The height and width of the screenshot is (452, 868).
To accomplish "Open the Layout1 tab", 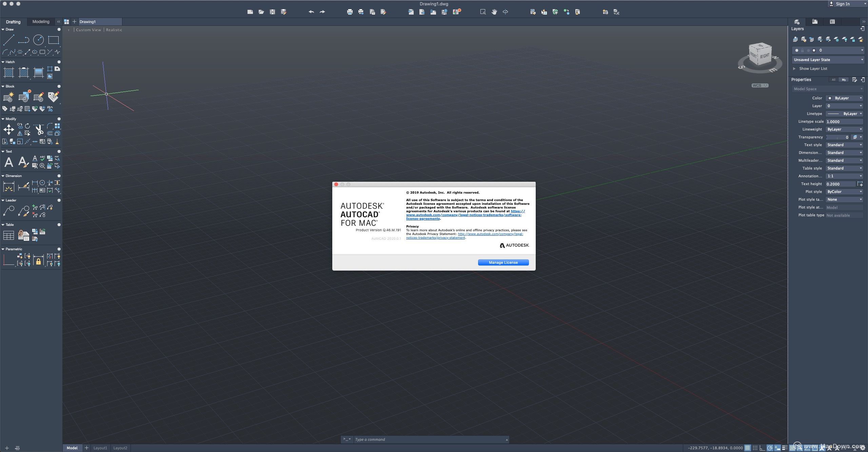I will coord(100,448).
